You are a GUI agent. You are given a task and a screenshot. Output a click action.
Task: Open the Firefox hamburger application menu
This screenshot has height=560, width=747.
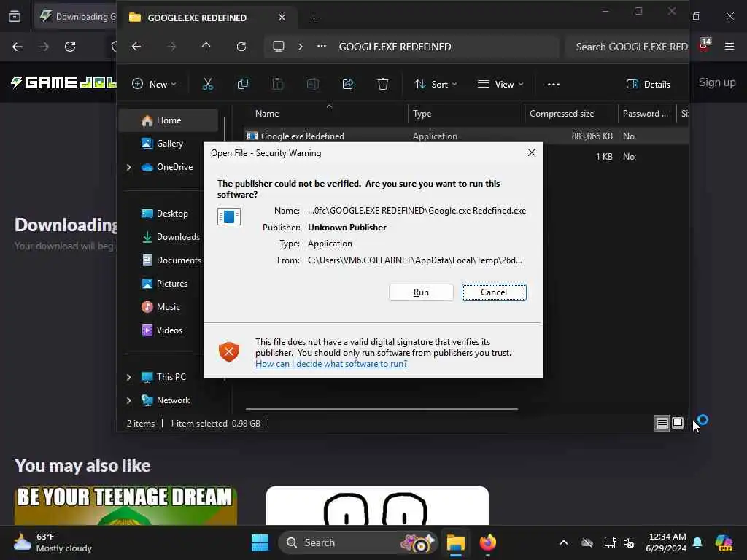tap(729, 47)
